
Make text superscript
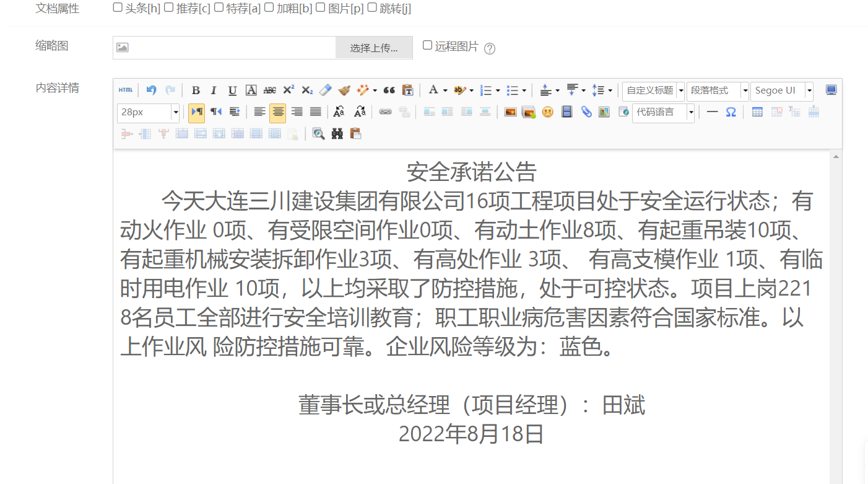click(x=289, y=90)
